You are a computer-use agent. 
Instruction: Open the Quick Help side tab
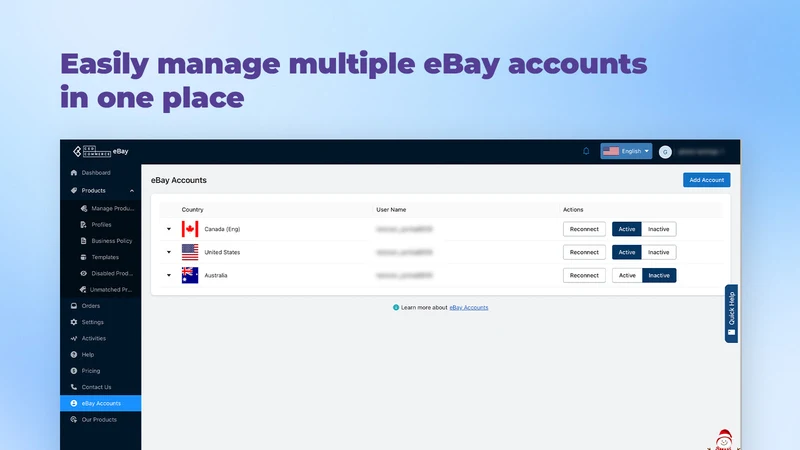pos(731,313)
